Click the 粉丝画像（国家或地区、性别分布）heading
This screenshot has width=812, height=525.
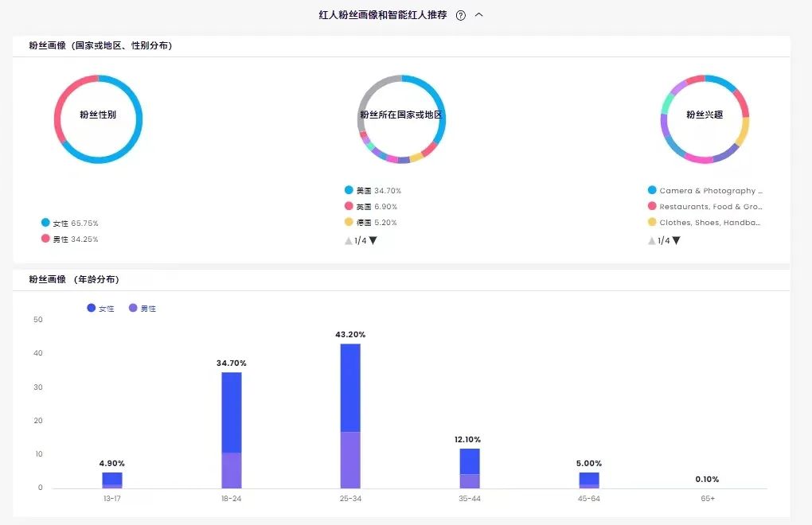tap(100, 45)
